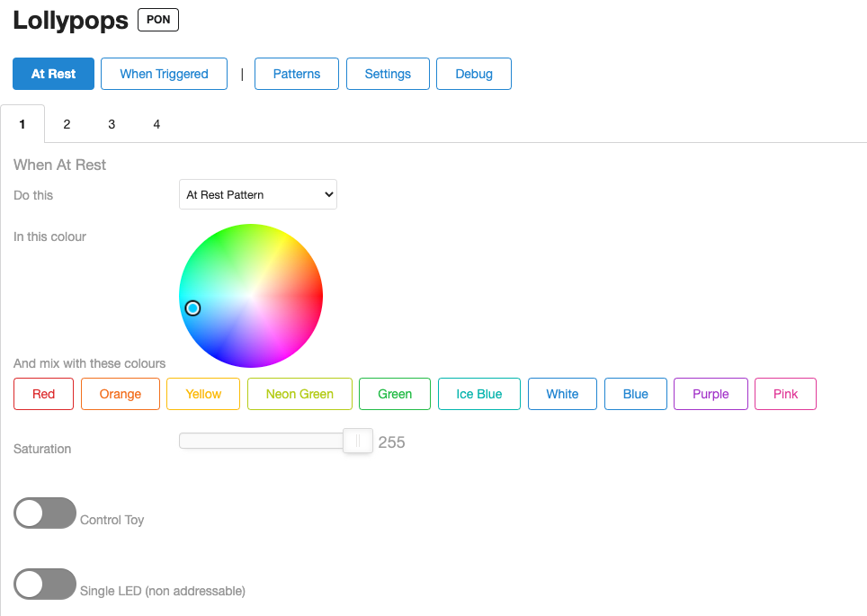Go to Settings
The image size is (867, 616).
[388, 74]
